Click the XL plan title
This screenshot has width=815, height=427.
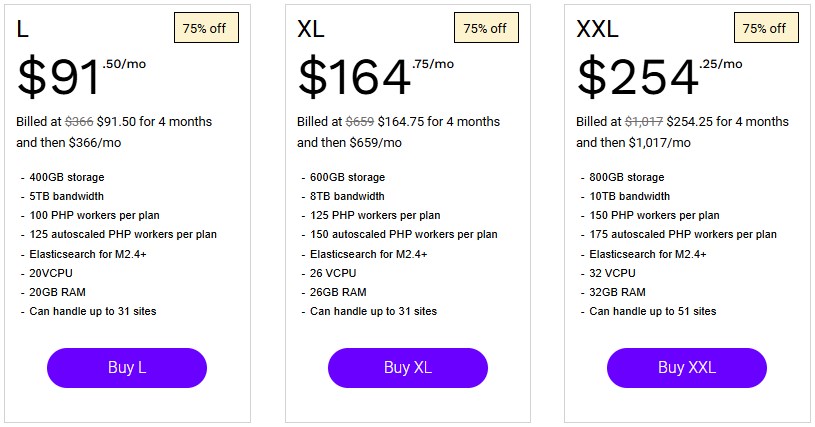coord(312,30)
